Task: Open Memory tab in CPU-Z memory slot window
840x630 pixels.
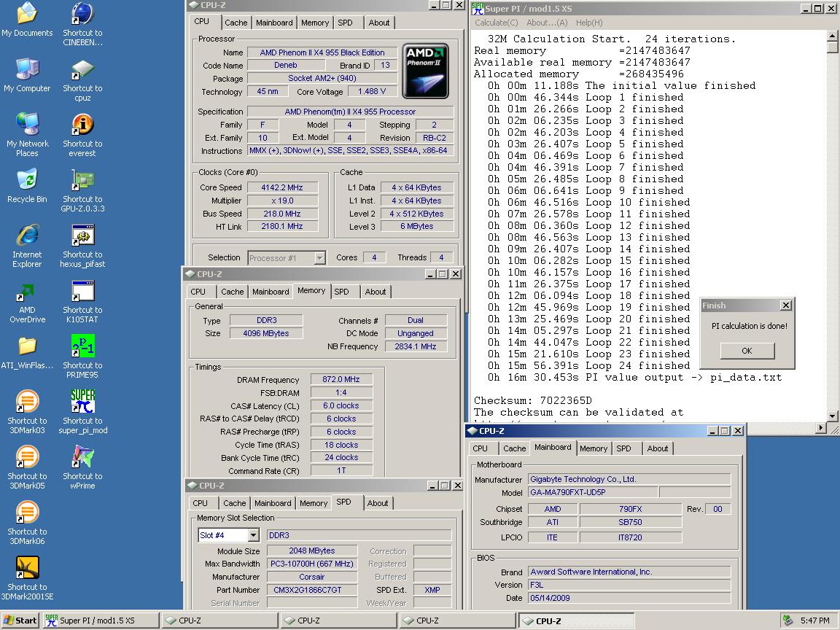Action: (x=314, y=503)
